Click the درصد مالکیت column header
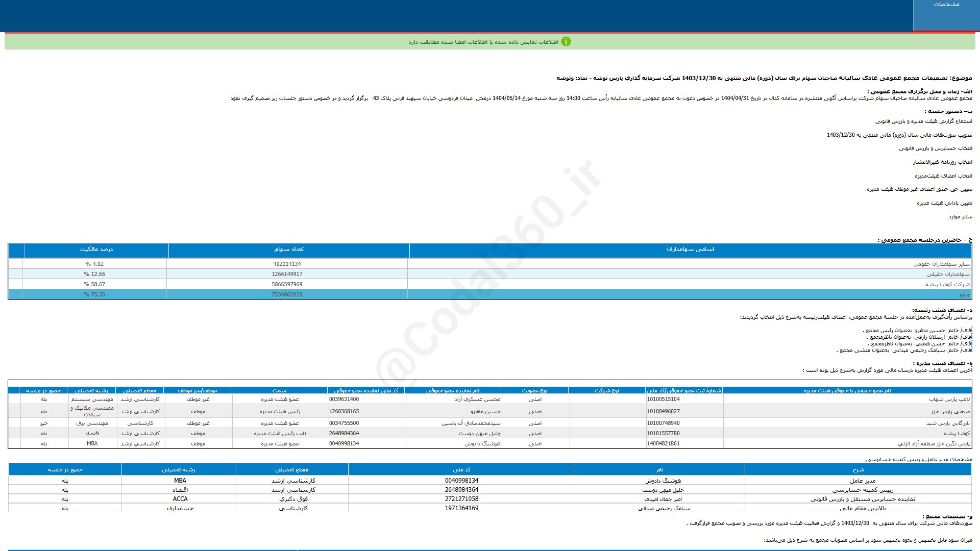The image size is (980, 551). tap(96, 249)
